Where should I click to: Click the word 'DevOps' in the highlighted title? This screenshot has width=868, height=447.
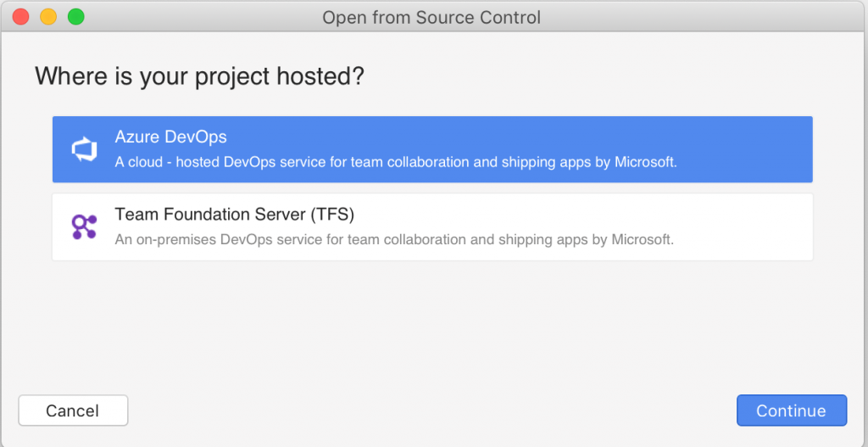pos(196,137)
